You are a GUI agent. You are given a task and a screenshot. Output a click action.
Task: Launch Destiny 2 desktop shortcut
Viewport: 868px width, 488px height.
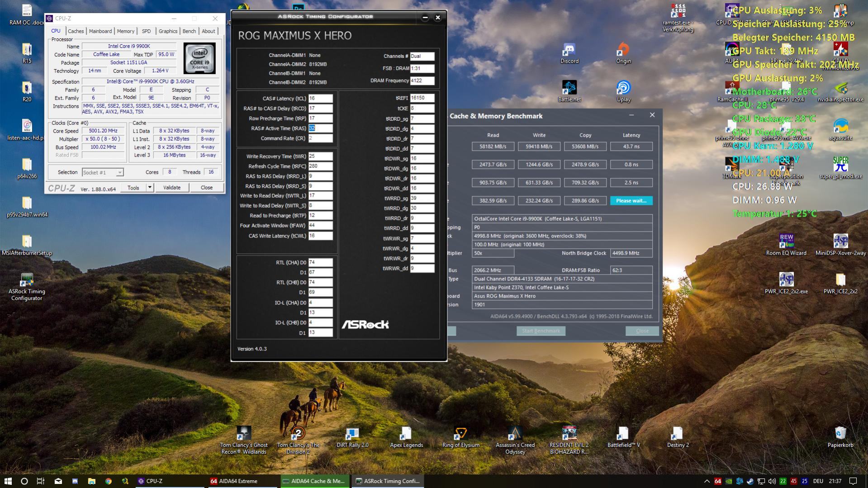tap(678, 438)
